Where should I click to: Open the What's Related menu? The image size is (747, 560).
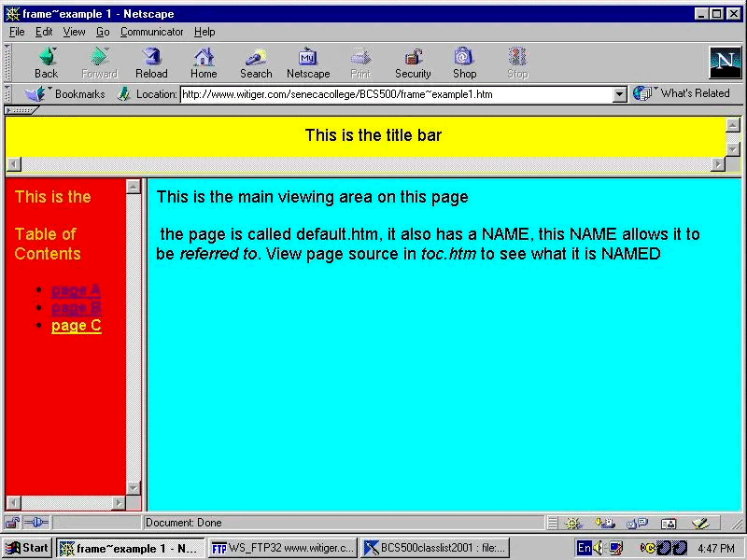click(682, 93)
